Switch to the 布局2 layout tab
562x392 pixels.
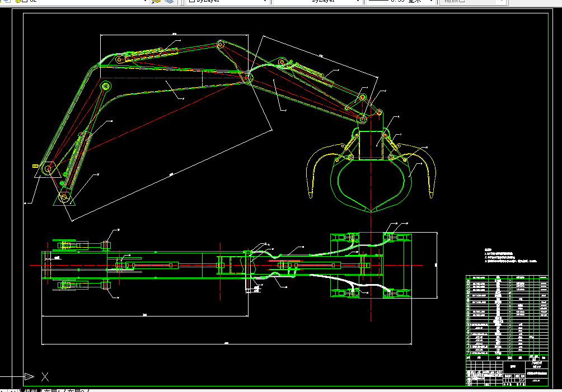click(77, 390)
